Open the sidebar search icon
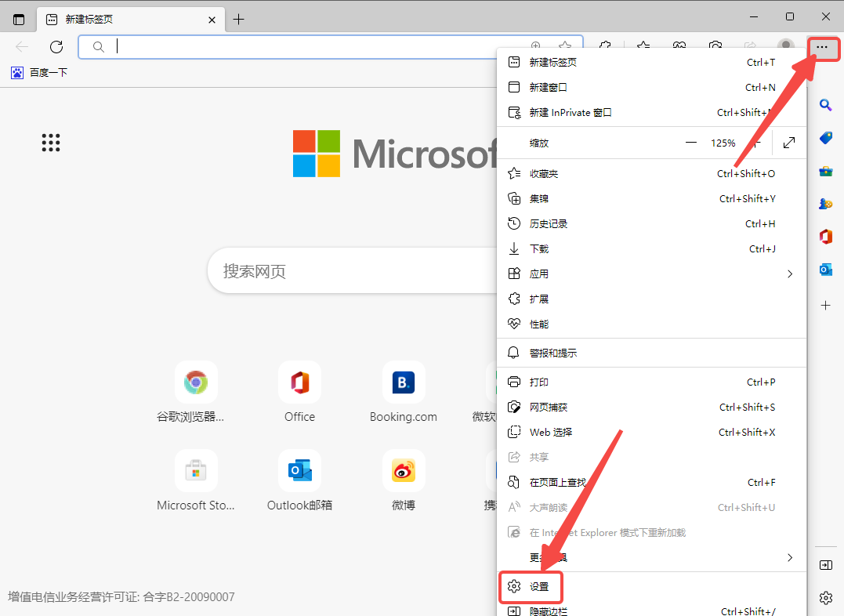The image size is (844, 616). pyautogui.click(x=825, y=105)
